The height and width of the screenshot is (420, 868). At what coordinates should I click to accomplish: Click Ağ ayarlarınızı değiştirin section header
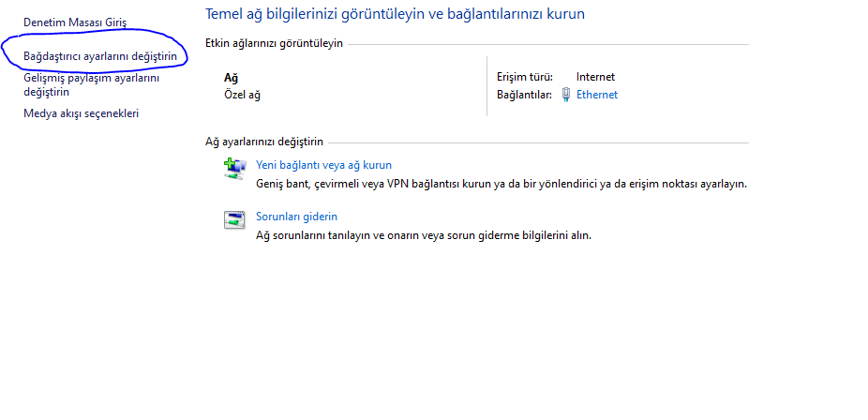tap(264, 142)
